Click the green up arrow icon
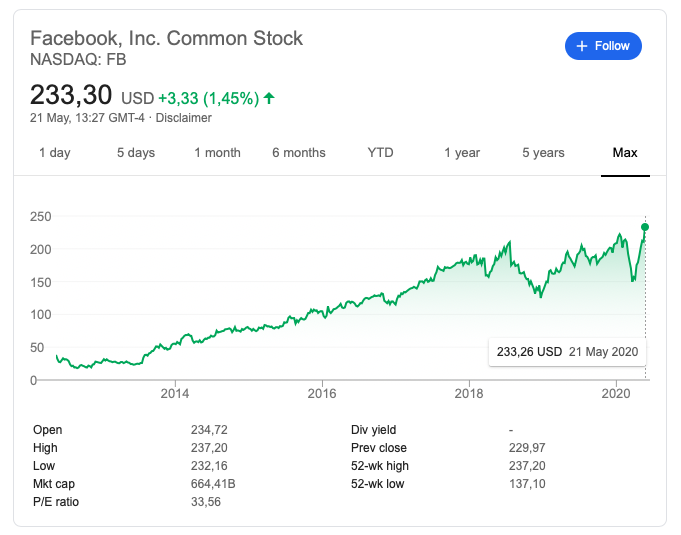Image resolution: width=681 pixels, height=535 pixels. [x=270, y=98]
